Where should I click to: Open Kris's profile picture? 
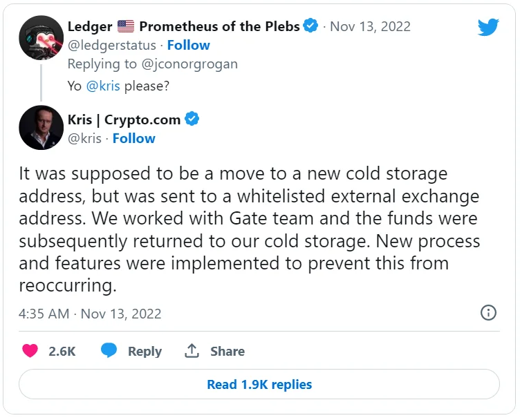tap(41, 128)
